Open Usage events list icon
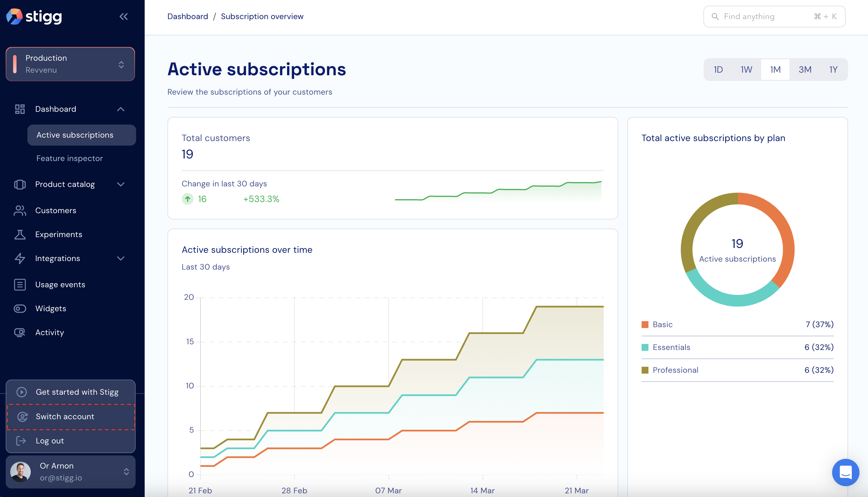This screenshot has width=868, height=497. (20, 285)
